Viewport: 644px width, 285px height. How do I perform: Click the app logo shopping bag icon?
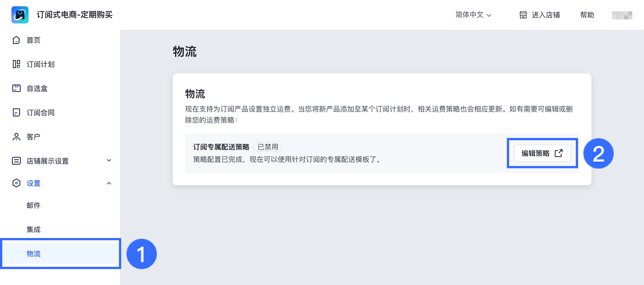point(20,15)
